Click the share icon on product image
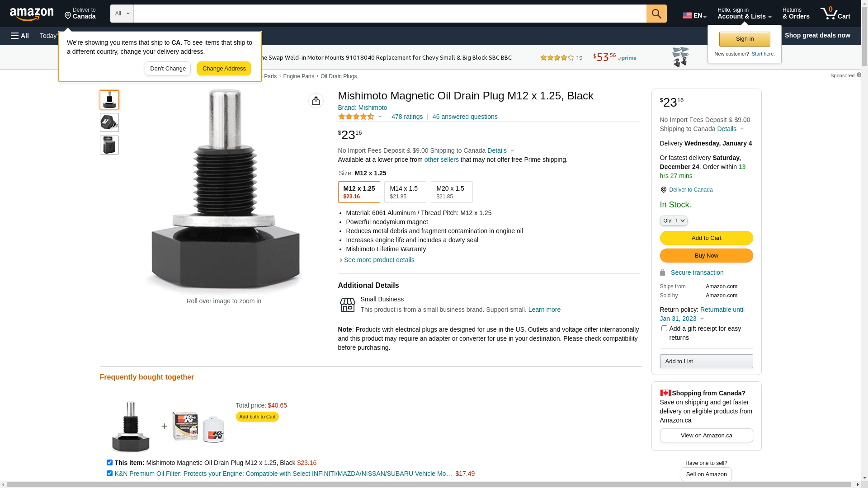This screenshot has height=488, width=868. [x=316, y=101]
